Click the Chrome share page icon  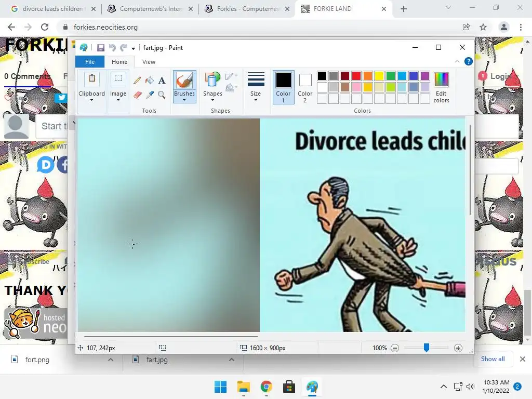coord(466,27)
